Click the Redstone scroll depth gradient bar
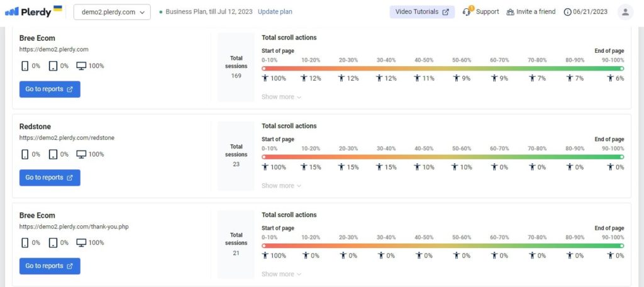The width and height of the screenshot is (644, 287). point(443,157)
